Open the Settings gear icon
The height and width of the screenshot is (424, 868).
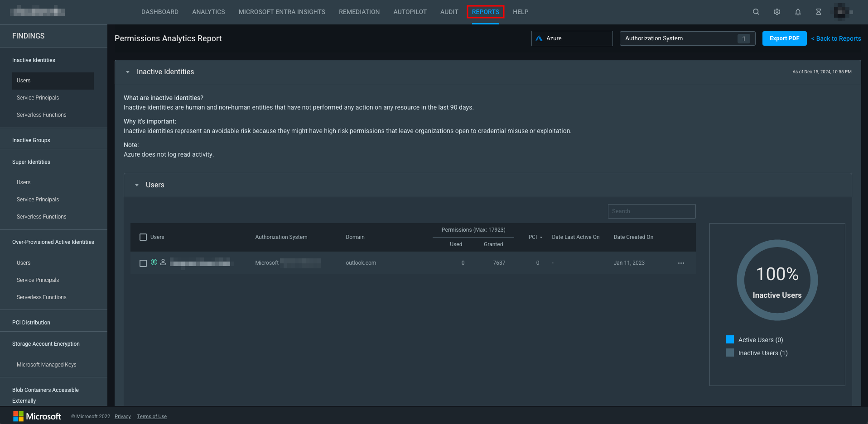click(x=776, y=12)
